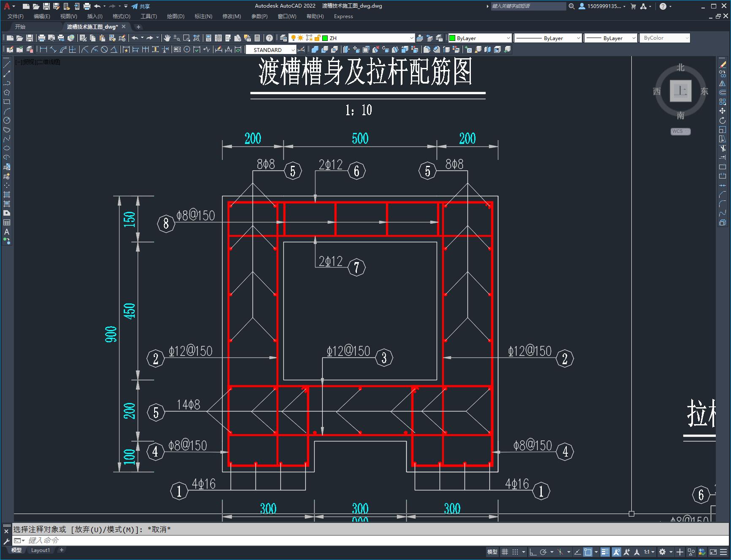Click the Help question mark toolbar icon

point(269,38)
